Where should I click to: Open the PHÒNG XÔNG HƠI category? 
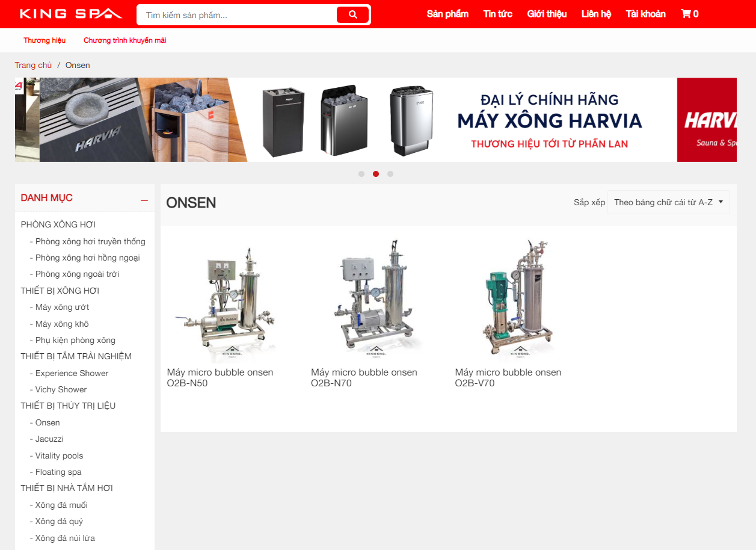(x=58, y=224)
